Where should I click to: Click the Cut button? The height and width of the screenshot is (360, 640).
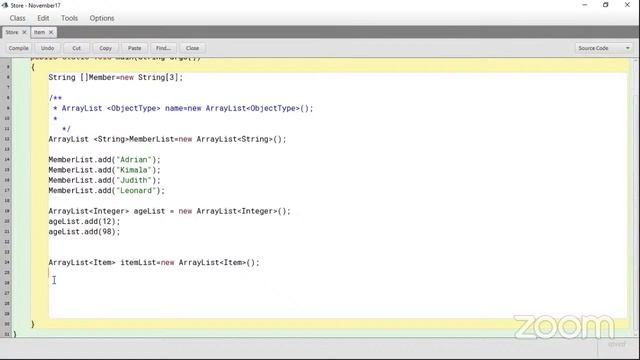pyautogui.click(x=76, y=48)
